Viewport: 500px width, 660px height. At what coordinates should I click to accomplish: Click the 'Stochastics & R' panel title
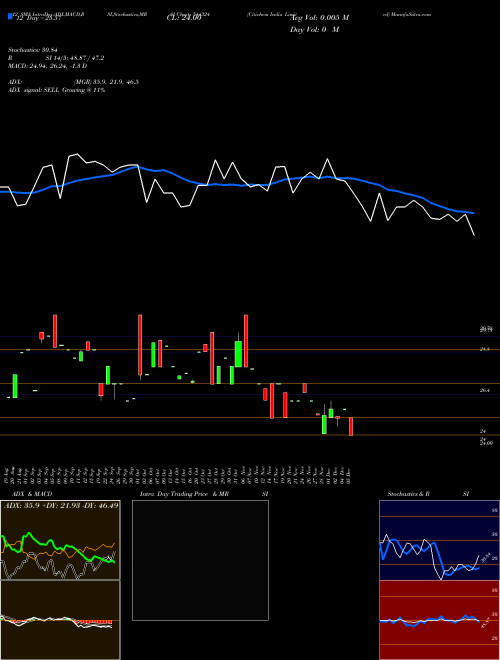tap(408, 494)
